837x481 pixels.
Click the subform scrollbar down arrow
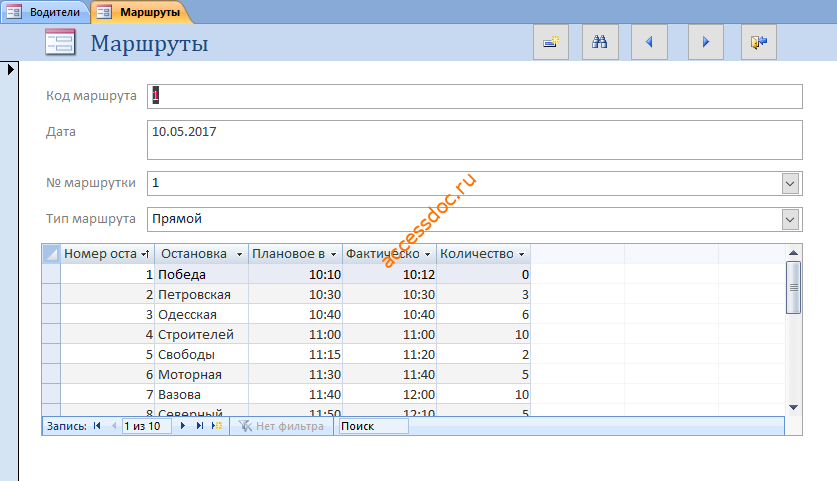pyautogui.click(x=793, y=407)
